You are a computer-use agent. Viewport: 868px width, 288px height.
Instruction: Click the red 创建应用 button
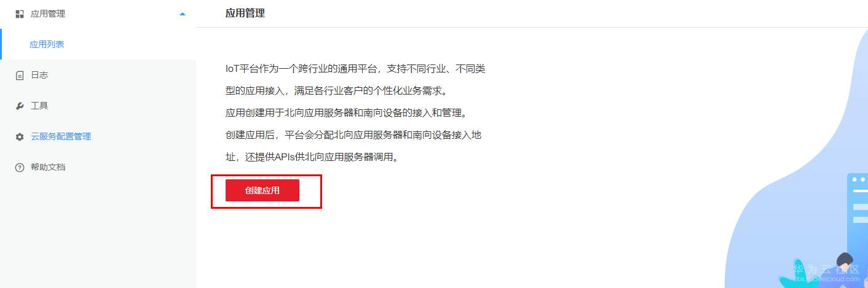click(x=262, y=190)
